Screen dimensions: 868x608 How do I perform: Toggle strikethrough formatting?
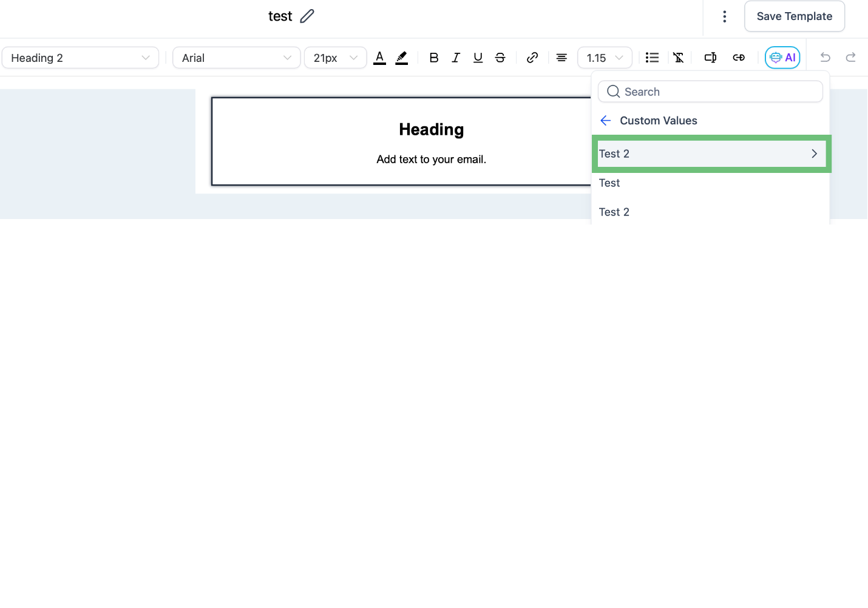pos(500,58)
